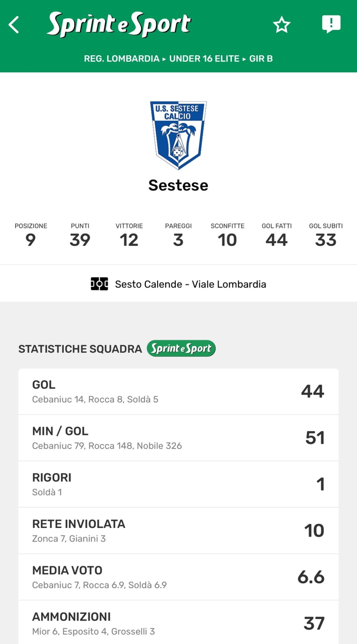Tap the green Sprint e Sport badge
The width and height of the screenshot is (357, 644).
(181, 348)
